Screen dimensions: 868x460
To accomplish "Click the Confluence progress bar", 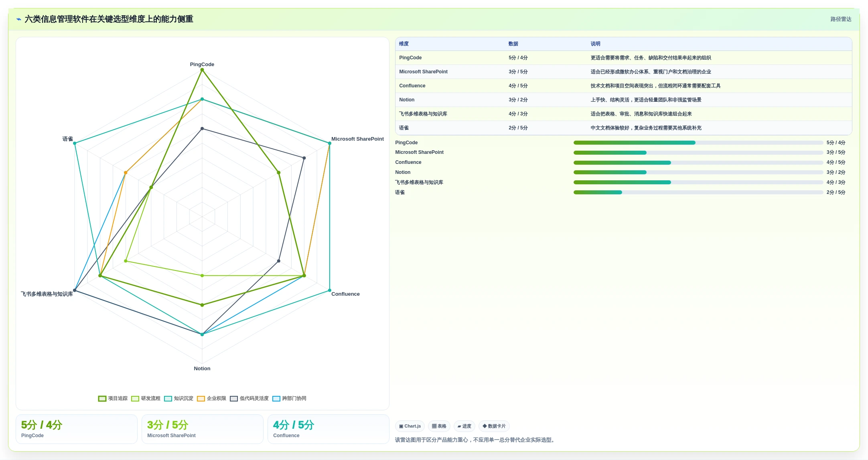I will pyautogui.click(x=698, y=163).
